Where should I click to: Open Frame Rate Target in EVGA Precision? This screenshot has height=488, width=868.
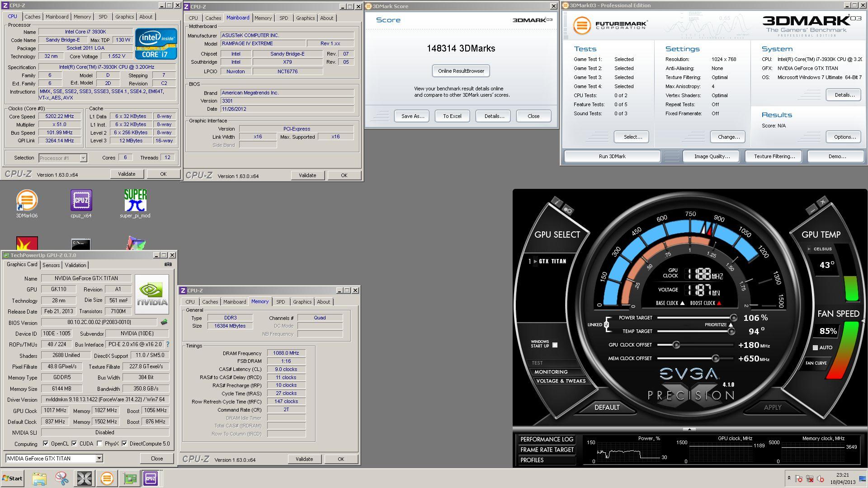click(x=547, y=450)
